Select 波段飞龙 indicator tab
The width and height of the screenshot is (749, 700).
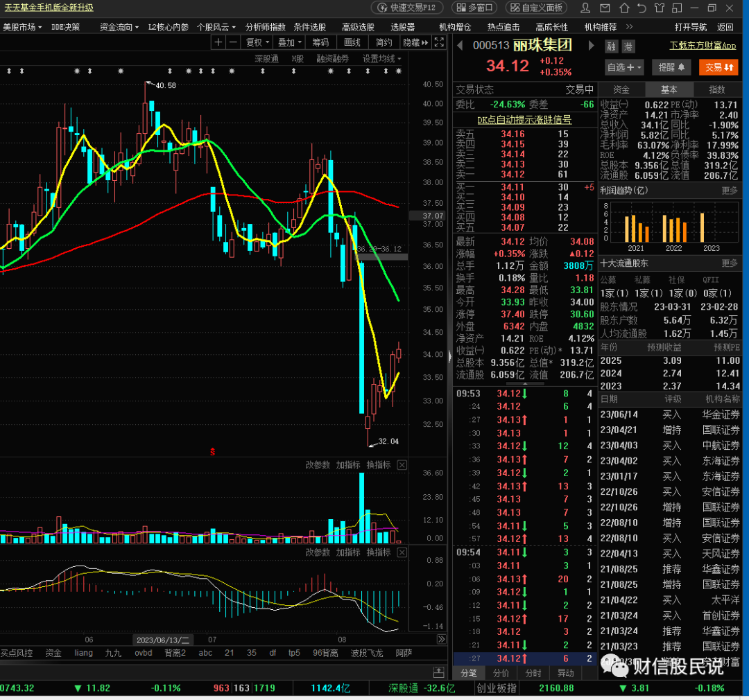(367, 653)
